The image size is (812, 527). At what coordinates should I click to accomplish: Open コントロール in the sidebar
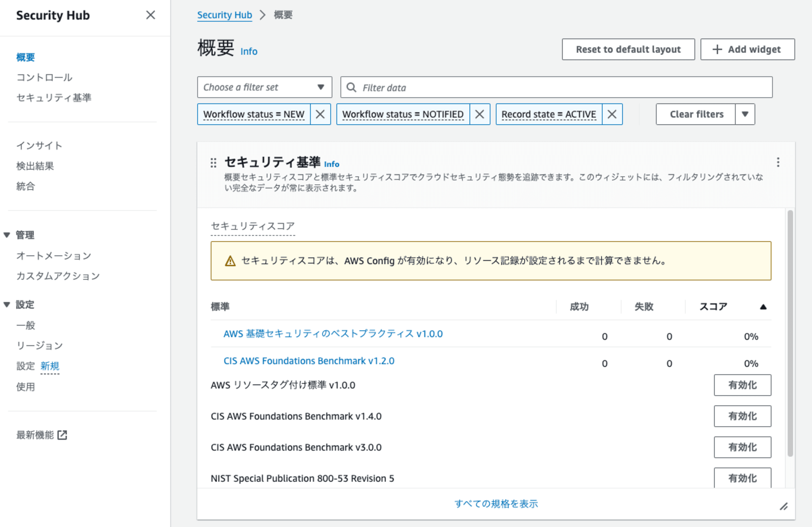point(44,78)
